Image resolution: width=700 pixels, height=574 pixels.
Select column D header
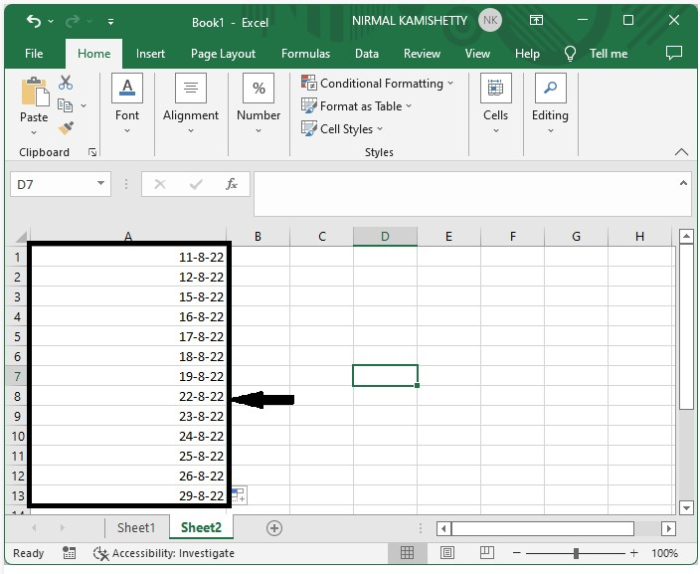385,237
